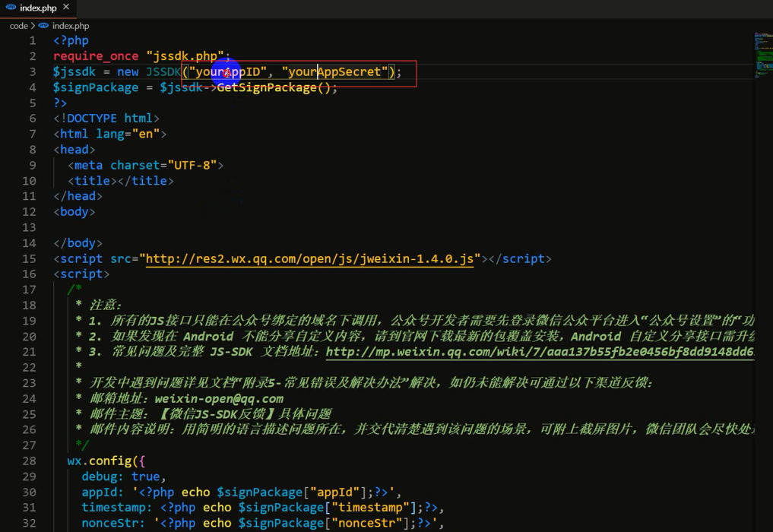This screenshot has width=773, height=532.
Task: Click the opening <body> tag
Action: tap(74, 212)
